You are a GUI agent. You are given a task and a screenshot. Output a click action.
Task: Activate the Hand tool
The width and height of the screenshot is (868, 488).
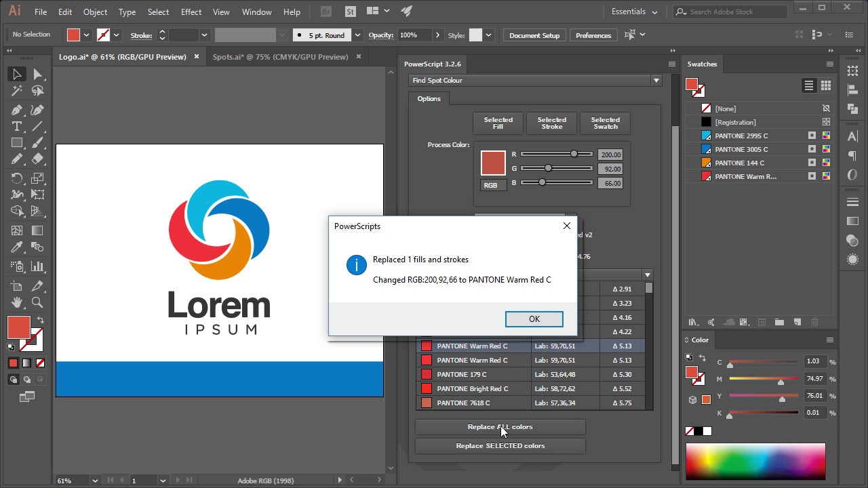17,303
